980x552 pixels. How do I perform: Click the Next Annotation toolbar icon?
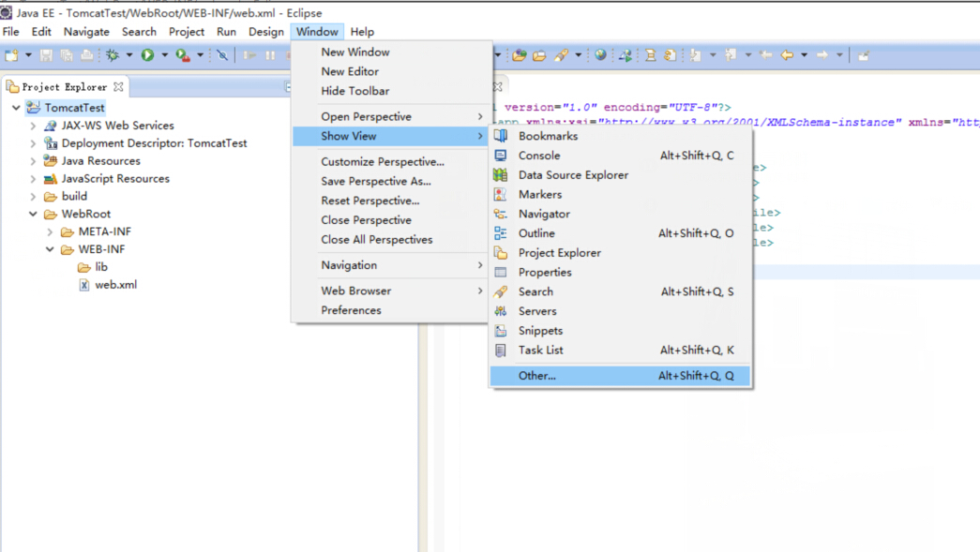pos(696,55)
